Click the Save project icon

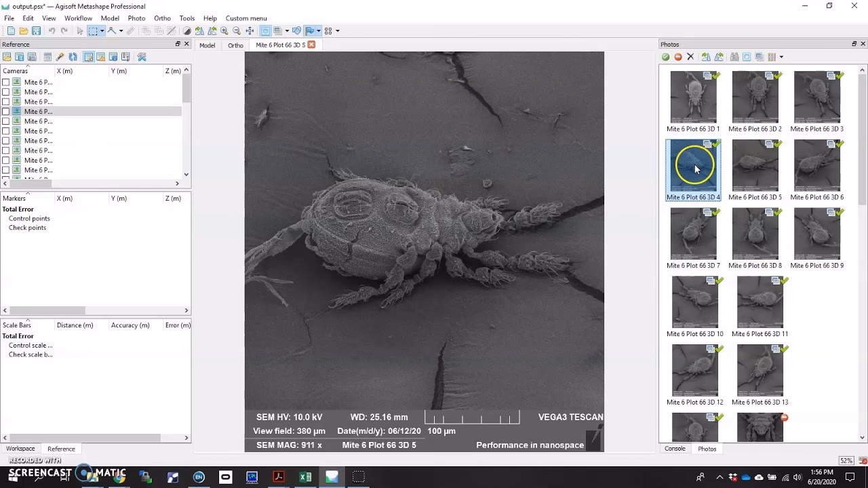pos(36,30)
